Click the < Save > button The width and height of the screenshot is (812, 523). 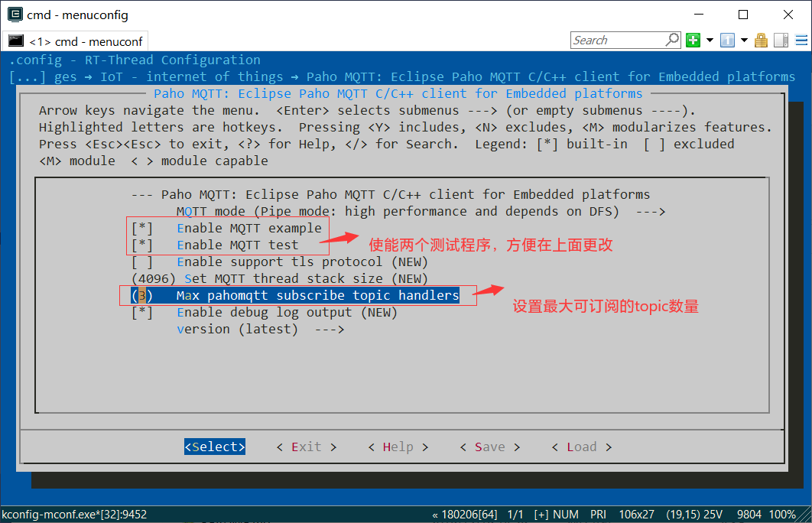tap(490, 447)
